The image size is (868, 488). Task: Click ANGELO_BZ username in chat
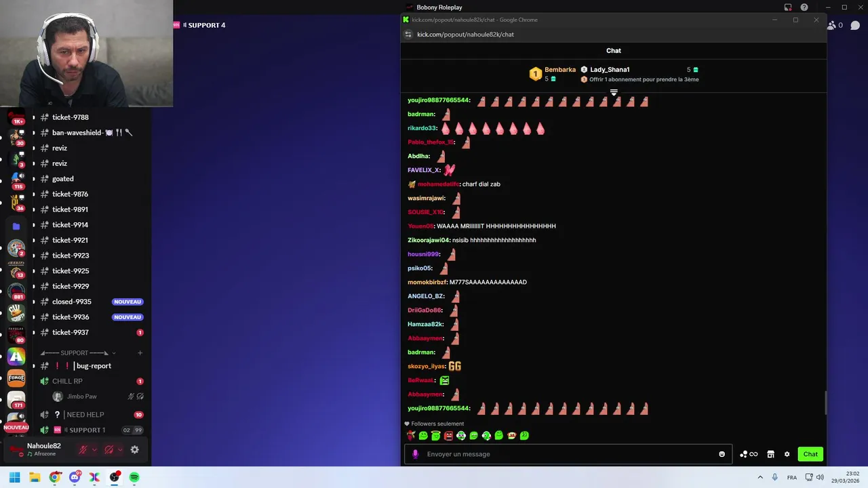tap(426, 296)
